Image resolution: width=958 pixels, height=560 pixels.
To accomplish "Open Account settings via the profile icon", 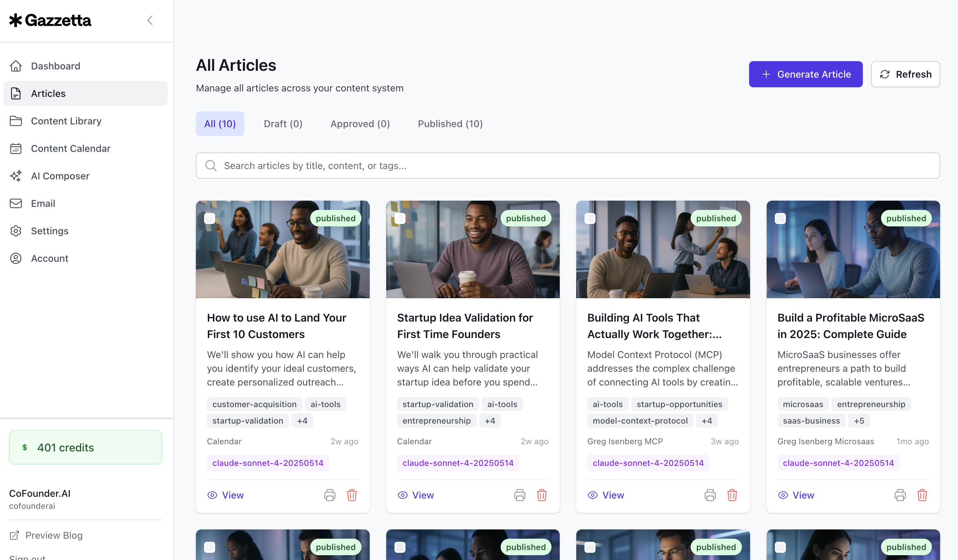I will pyautogui.click(x=15, y=258).
